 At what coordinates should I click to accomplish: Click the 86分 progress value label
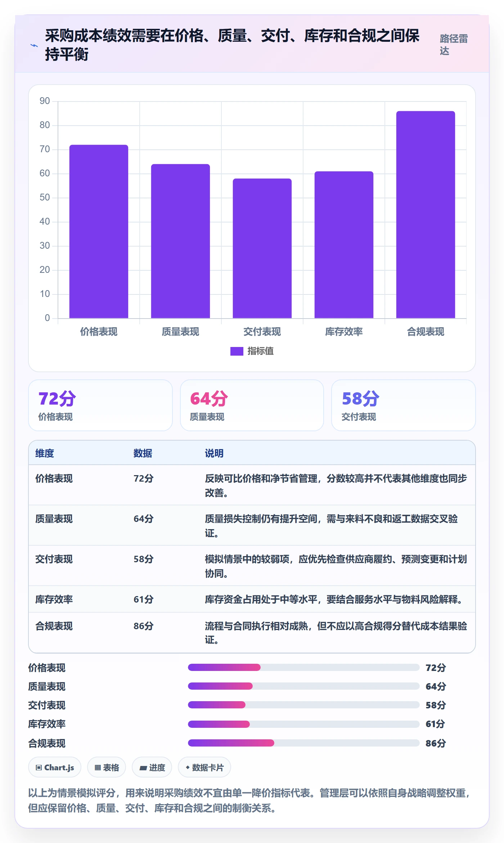pos(436,743)
